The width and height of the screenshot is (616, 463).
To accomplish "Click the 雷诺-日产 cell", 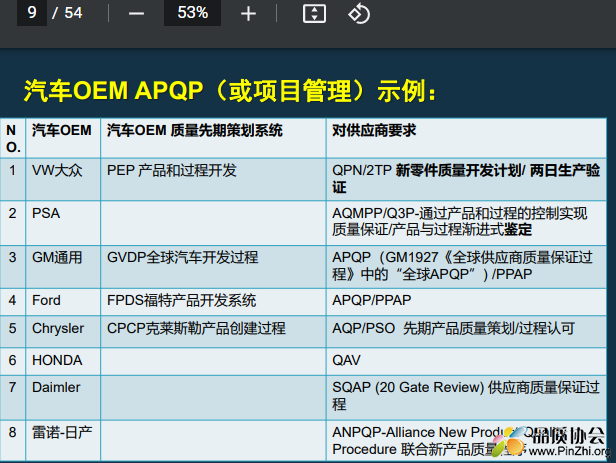I will coord(63,440).
